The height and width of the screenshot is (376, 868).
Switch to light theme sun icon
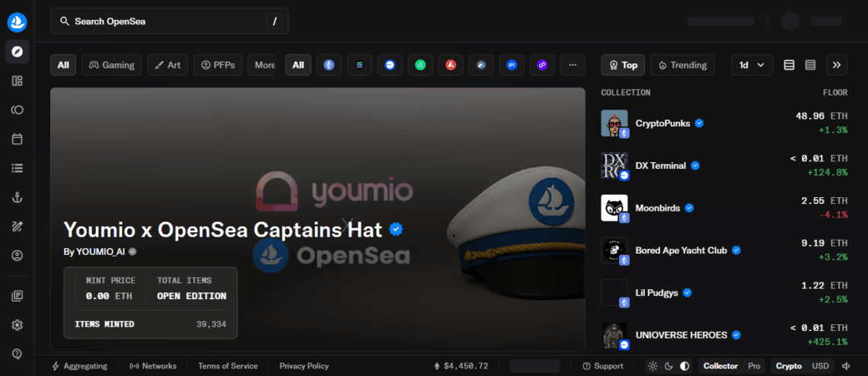coord(653,366)
